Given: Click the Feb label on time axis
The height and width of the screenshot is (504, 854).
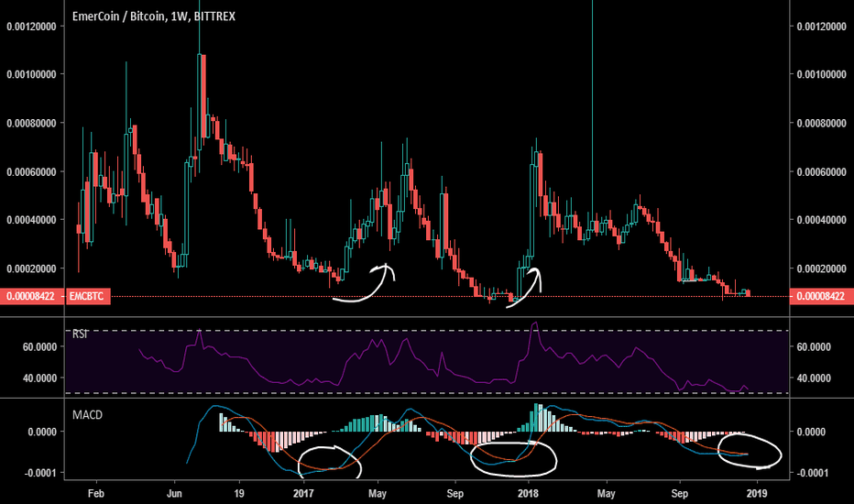Looking at the screenshot, I should [x=96, y=494].
